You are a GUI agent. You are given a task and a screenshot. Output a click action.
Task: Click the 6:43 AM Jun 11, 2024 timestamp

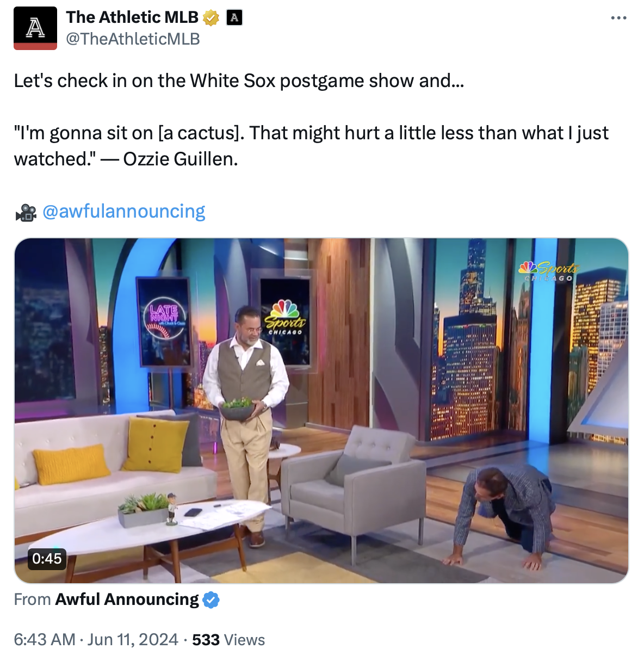(x=96, y=640)
